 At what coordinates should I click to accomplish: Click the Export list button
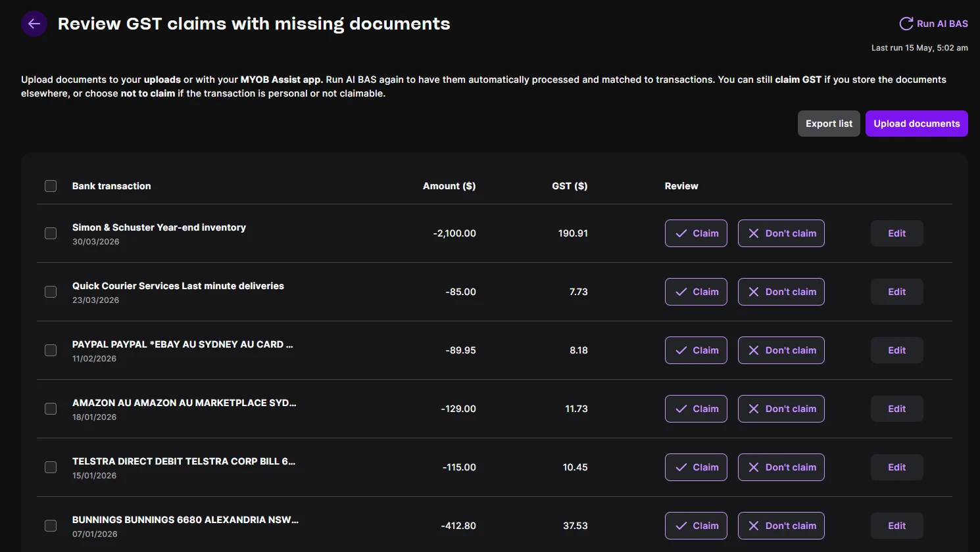point(829,124)
